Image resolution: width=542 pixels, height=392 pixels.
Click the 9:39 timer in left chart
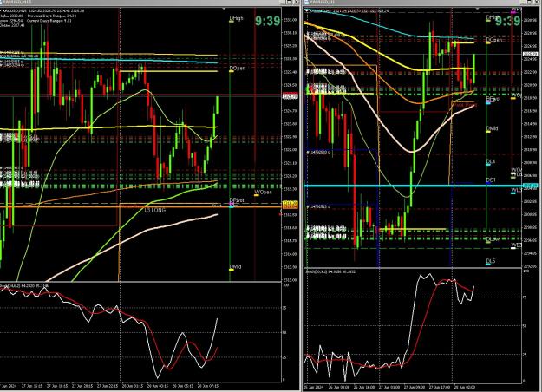tap(268, 21)
